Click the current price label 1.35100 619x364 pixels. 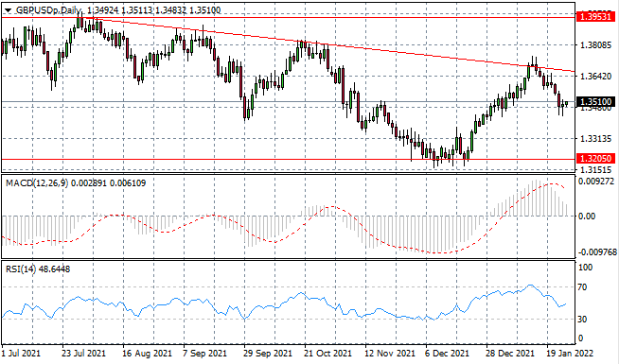(595, 102)
